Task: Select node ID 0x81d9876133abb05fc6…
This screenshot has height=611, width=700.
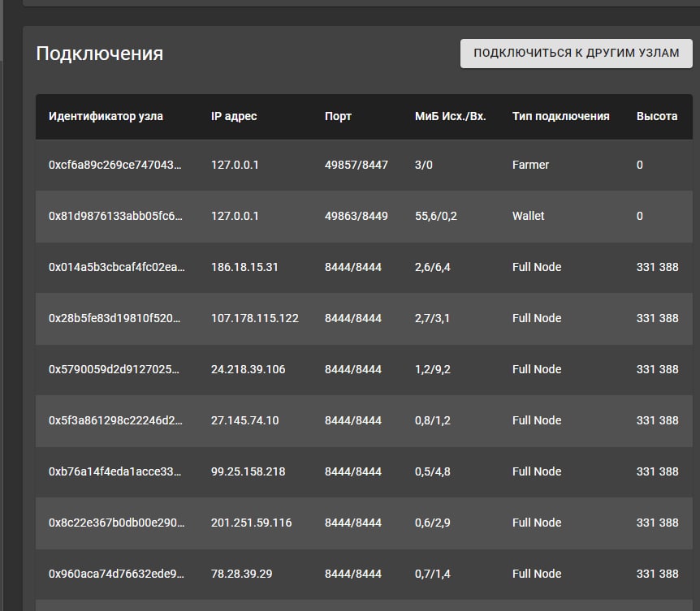Action: (x=115, y=216)
